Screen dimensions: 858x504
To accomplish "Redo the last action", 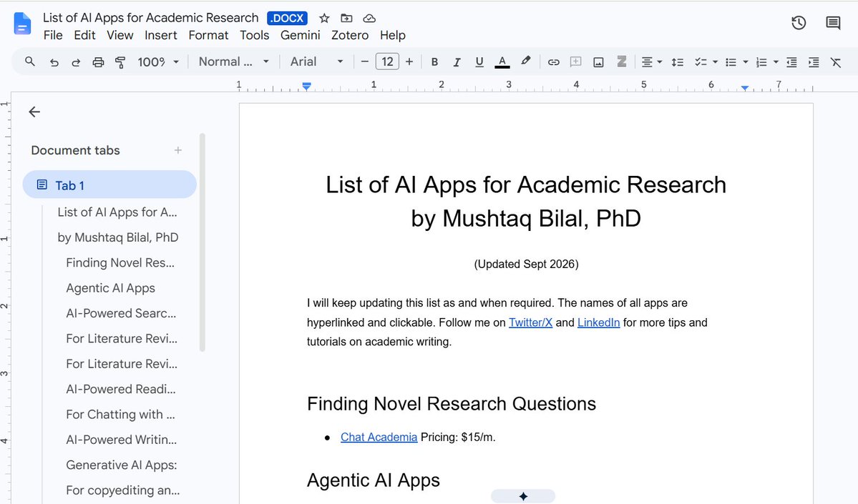I will (76, 62).
